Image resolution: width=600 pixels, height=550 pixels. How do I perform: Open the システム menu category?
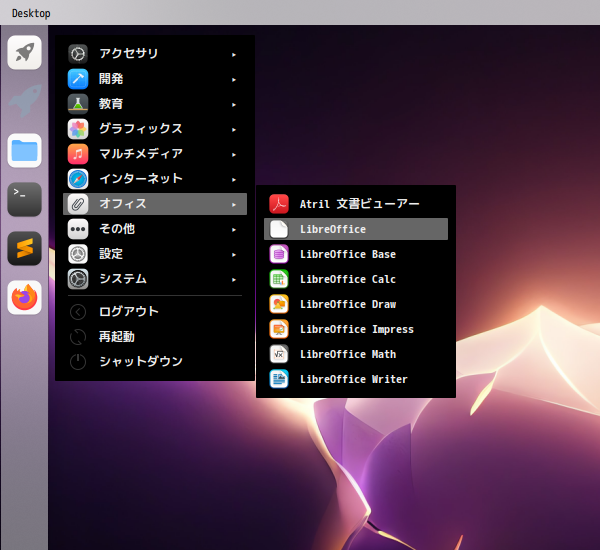[x=155, y=279]
